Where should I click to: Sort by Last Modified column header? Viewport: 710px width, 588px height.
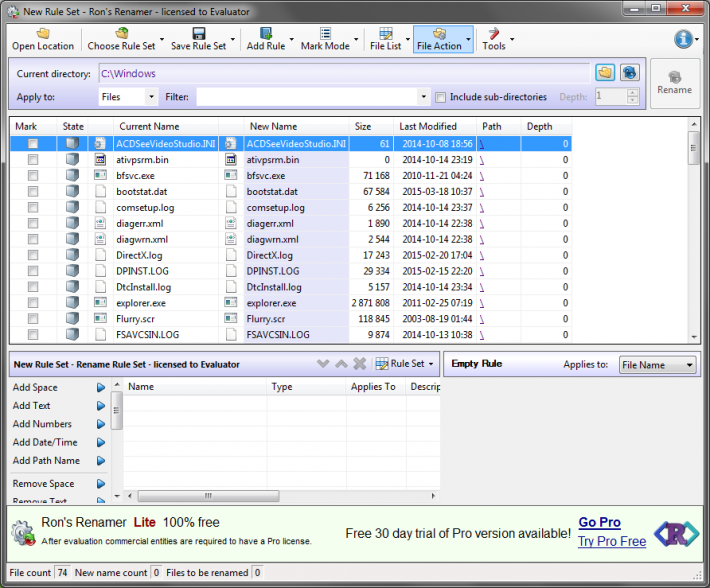pos(435,126)
